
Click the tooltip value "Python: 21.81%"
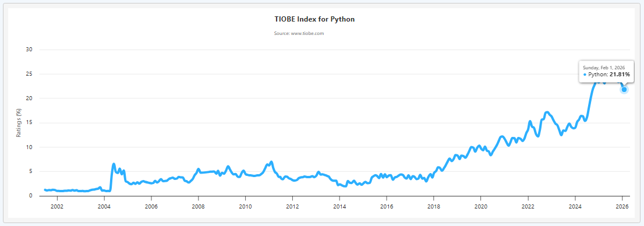(x=609, y=75)
